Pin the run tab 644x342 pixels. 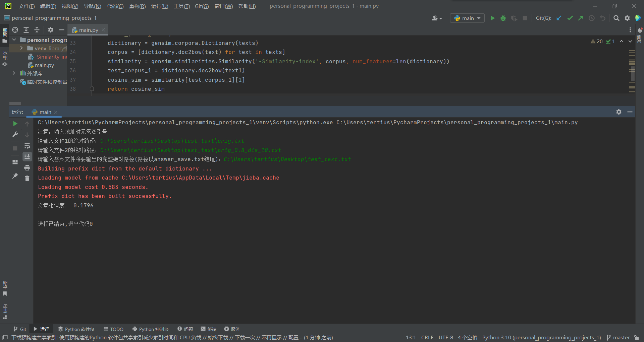[x=15, y=176]
